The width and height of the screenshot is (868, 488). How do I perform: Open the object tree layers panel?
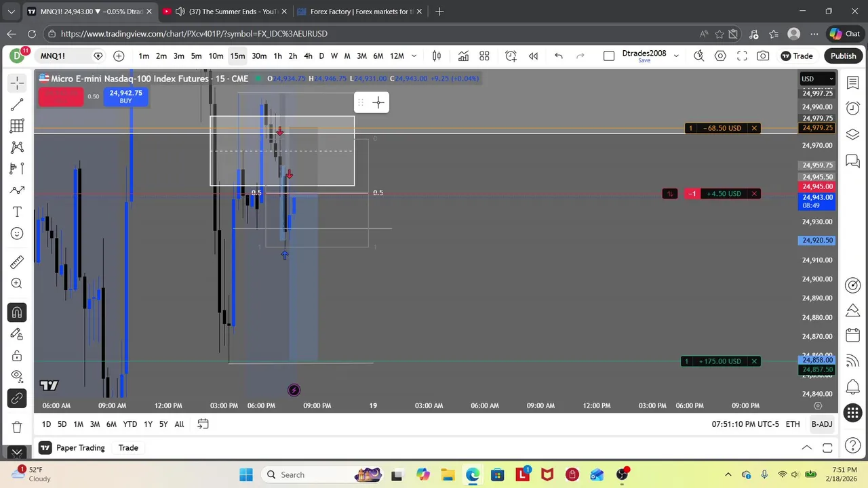tap(853, 134)
